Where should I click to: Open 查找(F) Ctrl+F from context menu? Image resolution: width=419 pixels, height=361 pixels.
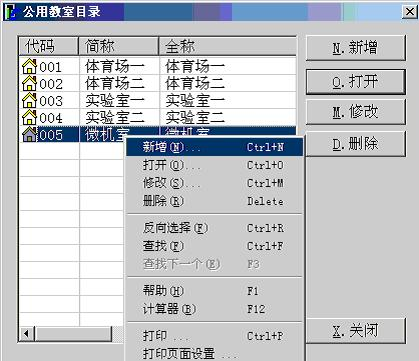coord(214,246)
